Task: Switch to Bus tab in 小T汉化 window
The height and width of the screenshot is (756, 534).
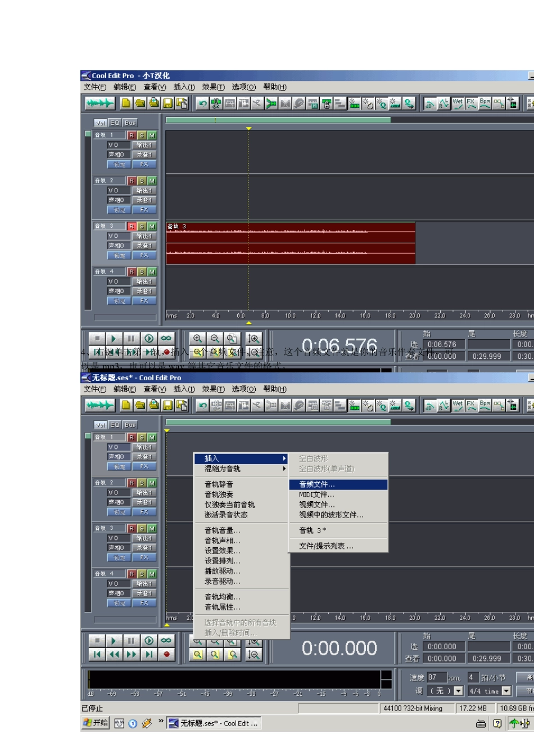Action: (130, 123)
